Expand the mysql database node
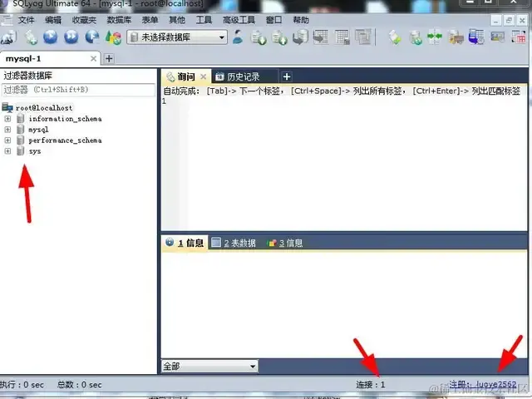 pos(7,130)
